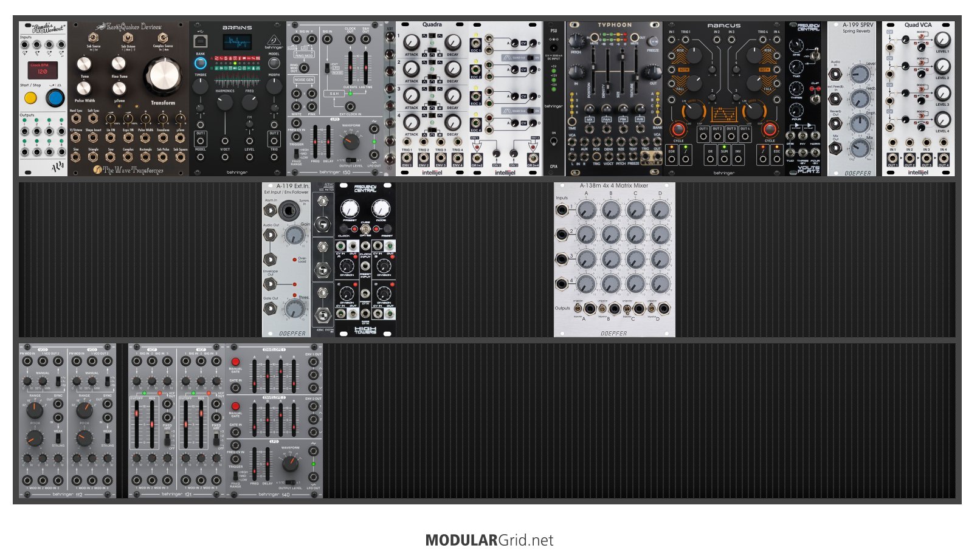Click the OUT 1 jack on Abacus
Screen dimensions: 980x553
pos(703,137)
